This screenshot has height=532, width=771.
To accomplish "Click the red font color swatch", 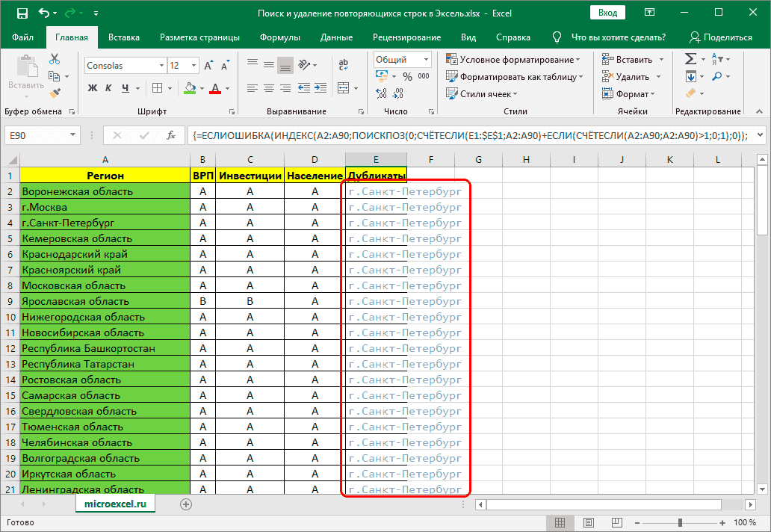I will 215,88.
